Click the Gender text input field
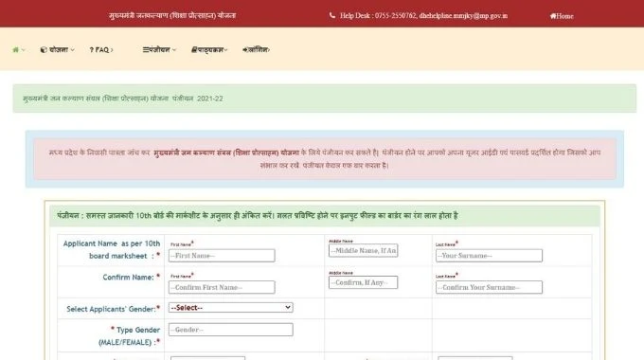Viewport: 644px width, 360px height. click(231, 330)
